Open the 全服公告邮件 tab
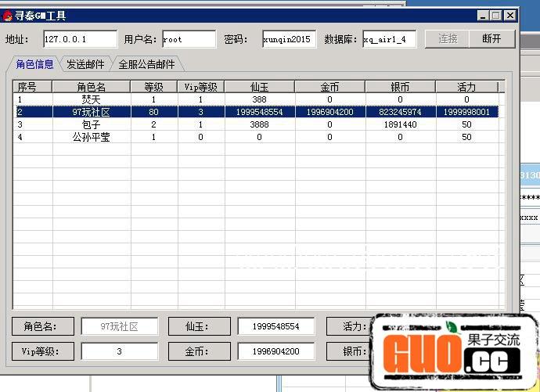Image resolution: width=540 pixels, height=392 pixels. tap(146, 64)
